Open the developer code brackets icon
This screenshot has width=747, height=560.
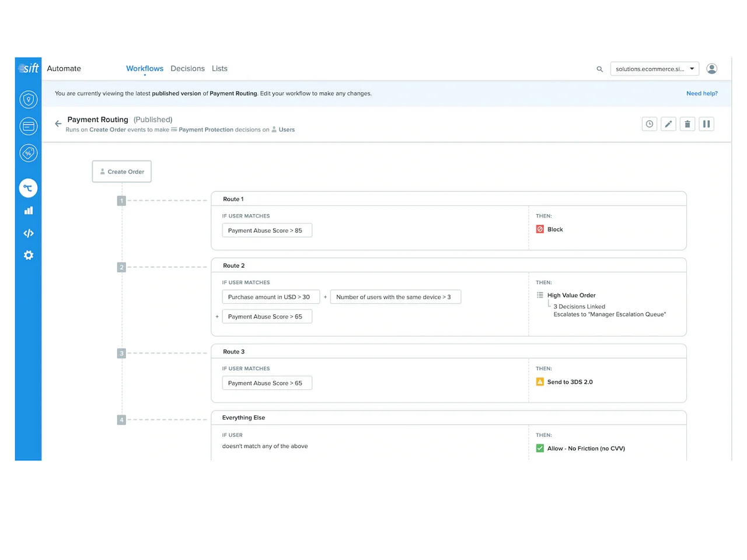(28, 233)
